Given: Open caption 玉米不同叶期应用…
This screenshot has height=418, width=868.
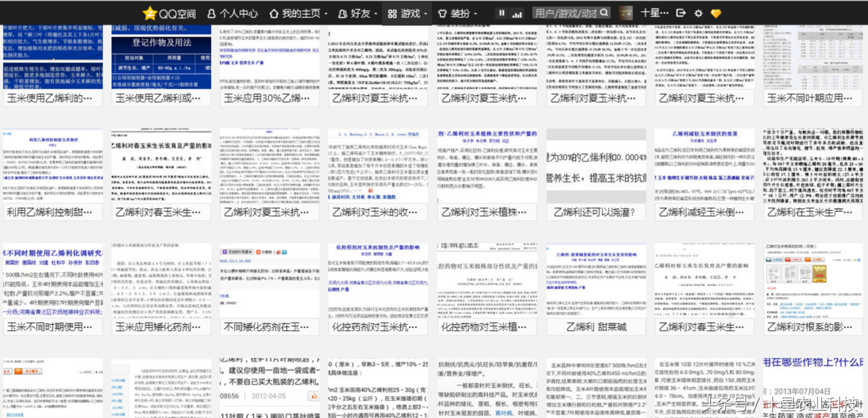Looking at the screenshot, I should (x=809, y=98).
